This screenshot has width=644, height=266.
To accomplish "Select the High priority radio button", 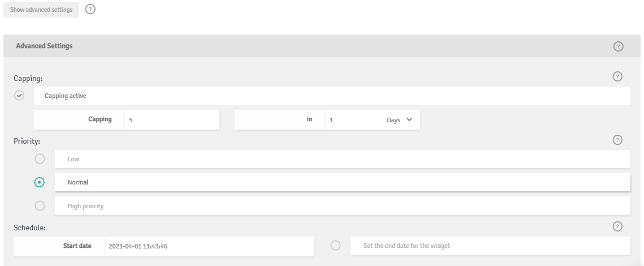I will pos(40,205).
